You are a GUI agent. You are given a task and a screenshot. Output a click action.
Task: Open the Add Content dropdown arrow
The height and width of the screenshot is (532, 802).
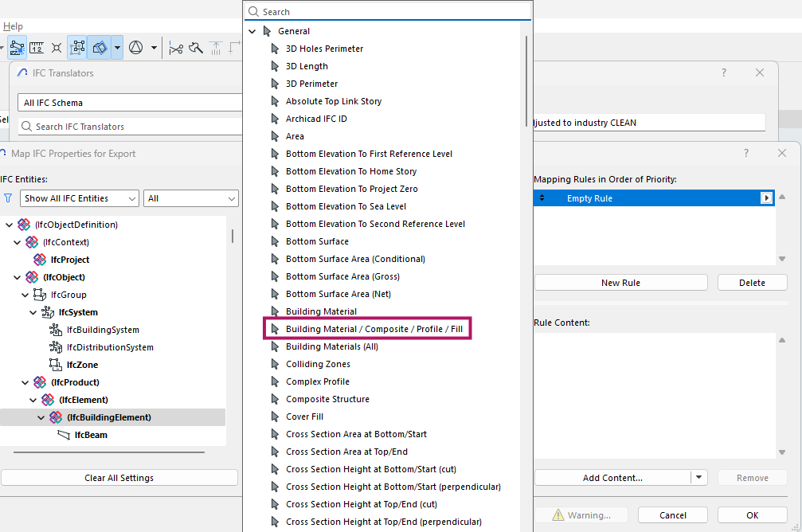click(699, 478)
